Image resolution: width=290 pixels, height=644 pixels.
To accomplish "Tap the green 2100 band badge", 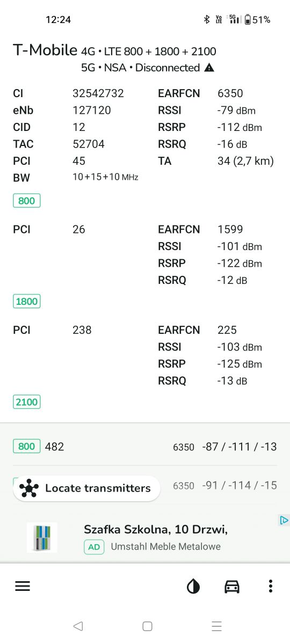I will click(26, 401).
